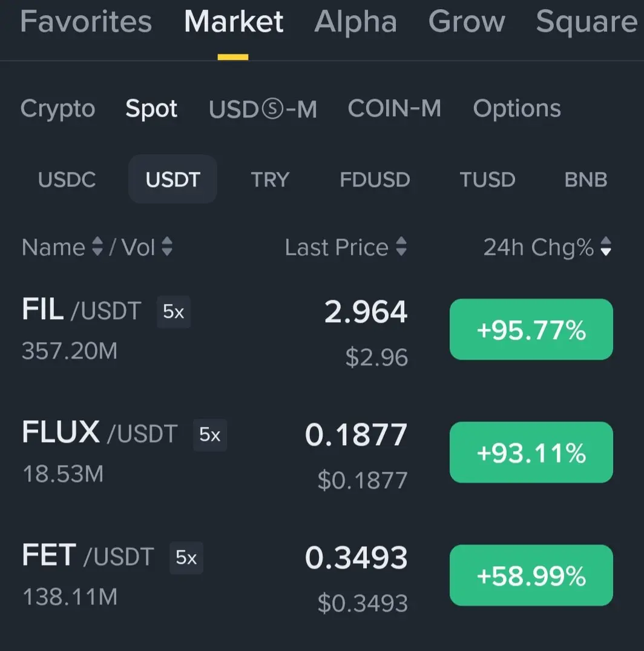644x651 pixels.
Task: Sort by 24h Chg% arrows
Action: [x=606, y=246]
